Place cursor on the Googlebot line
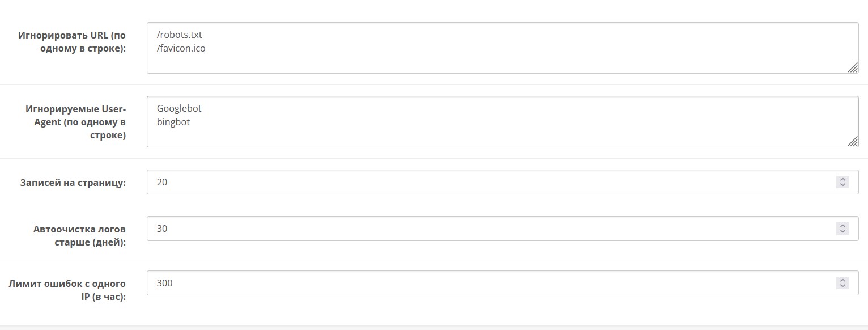The image size is (868, 330). click(179, 108)
